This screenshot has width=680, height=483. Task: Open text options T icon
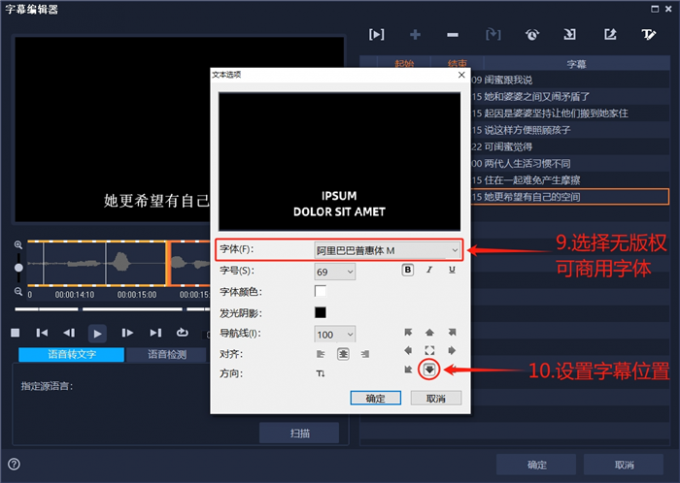(648, 34)
